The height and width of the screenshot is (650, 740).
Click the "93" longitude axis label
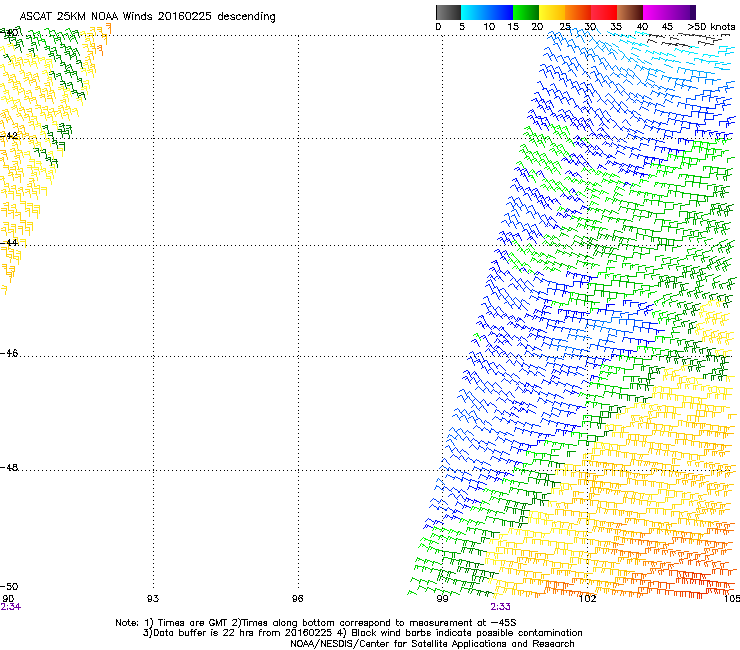point(153,599)
